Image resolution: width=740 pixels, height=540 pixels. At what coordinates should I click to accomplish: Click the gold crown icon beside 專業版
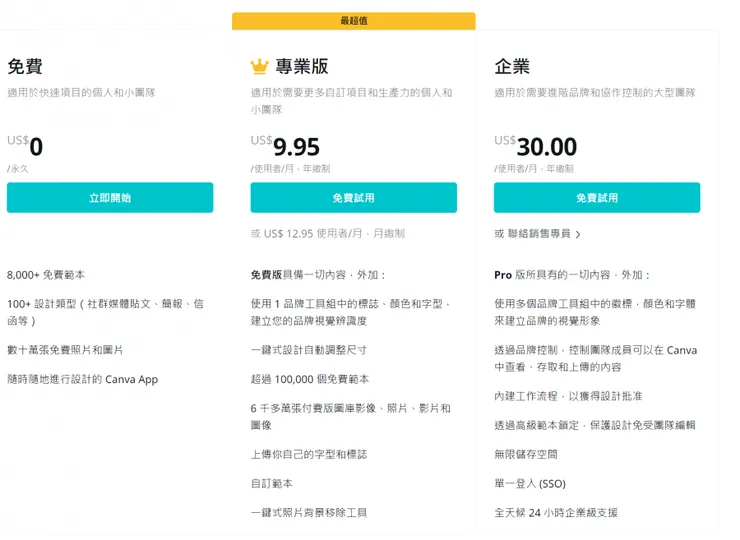click(259, 67)
